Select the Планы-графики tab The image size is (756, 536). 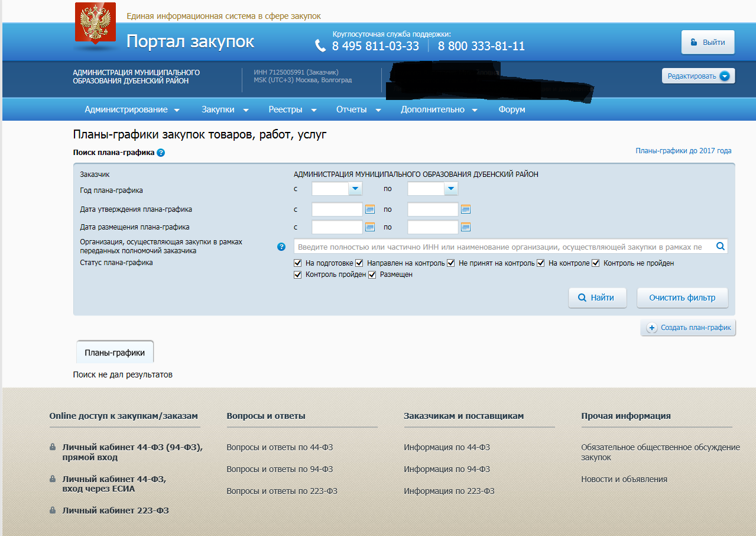tap(115, 353)
